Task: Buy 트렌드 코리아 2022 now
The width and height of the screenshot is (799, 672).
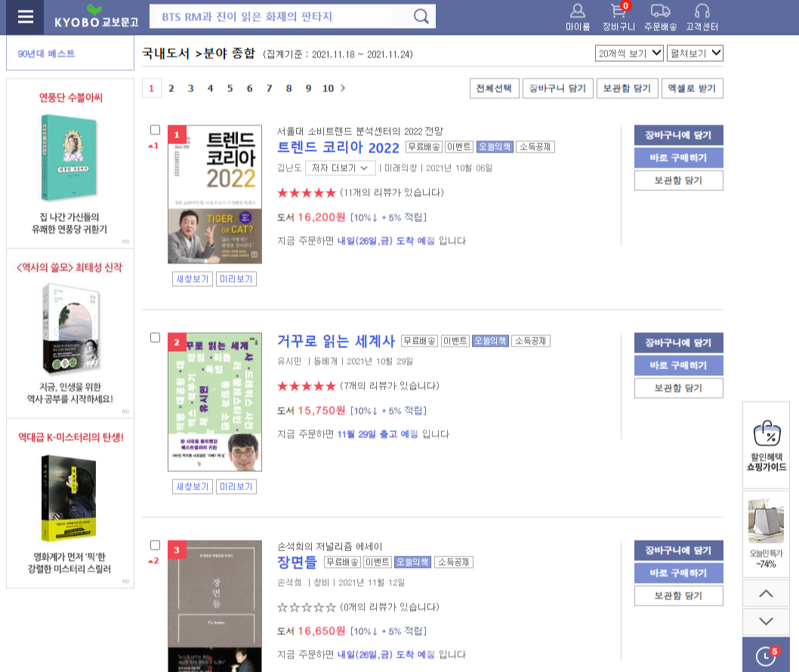Action: point(678,157)
